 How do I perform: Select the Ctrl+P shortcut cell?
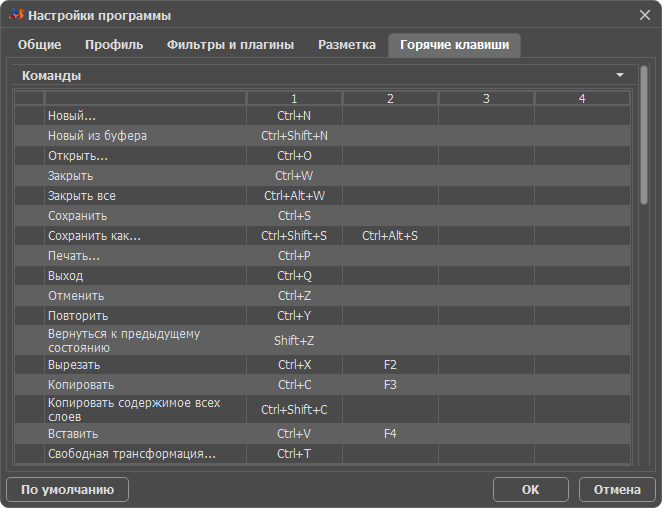294,255
